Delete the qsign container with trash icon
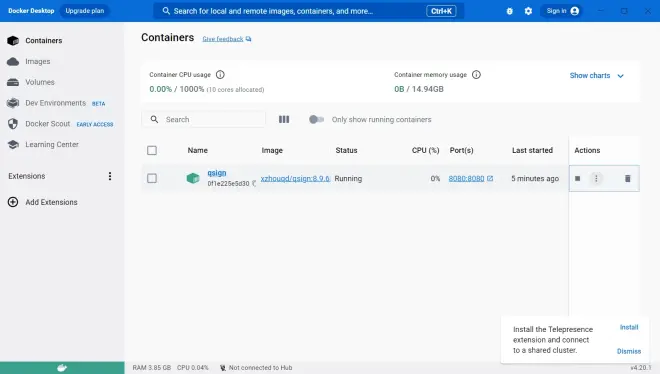 click(628, 178)
